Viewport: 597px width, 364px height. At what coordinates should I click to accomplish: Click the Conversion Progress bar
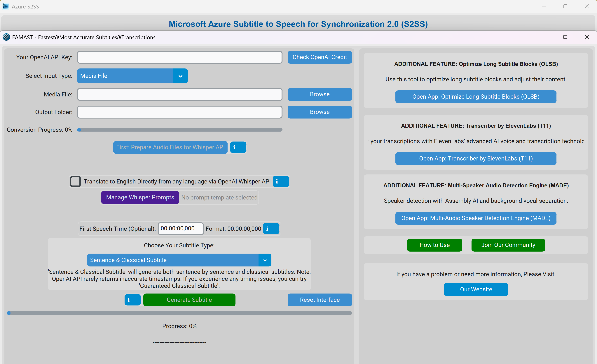[x=179, y=130]
